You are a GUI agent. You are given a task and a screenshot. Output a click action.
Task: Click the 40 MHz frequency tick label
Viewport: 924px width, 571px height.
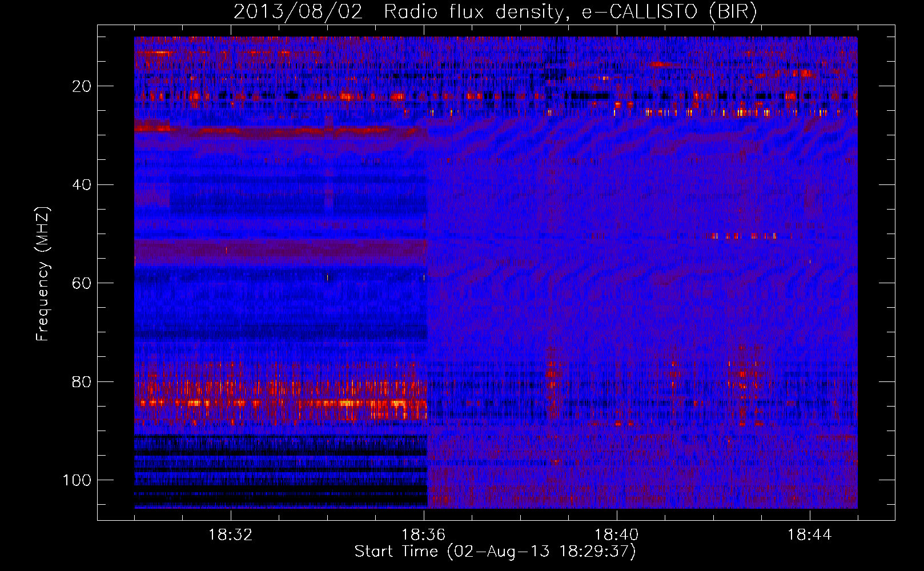point(82,185)
